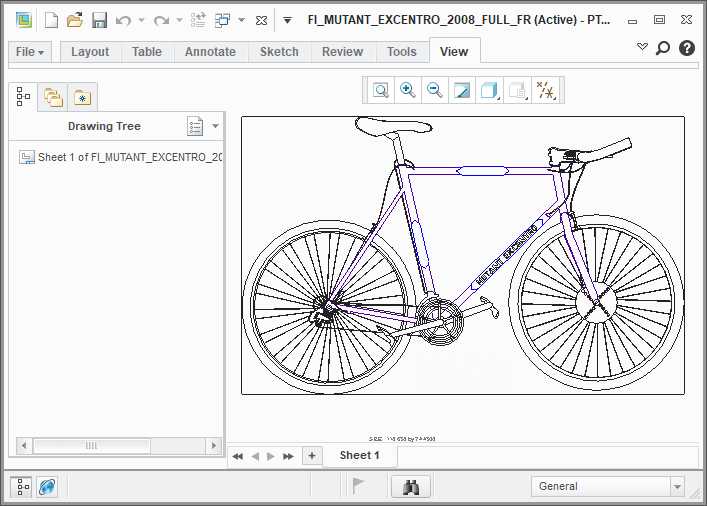The image size is (707, 506).
Task: Add a new sheet with plus button
Action: point(312,455)
